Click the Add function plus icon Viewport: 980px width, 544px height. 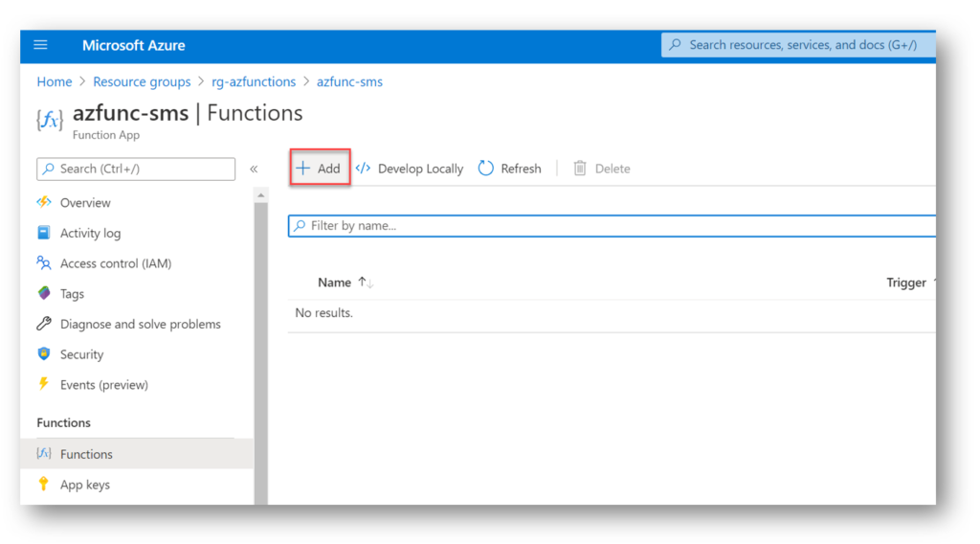point(303,168)
